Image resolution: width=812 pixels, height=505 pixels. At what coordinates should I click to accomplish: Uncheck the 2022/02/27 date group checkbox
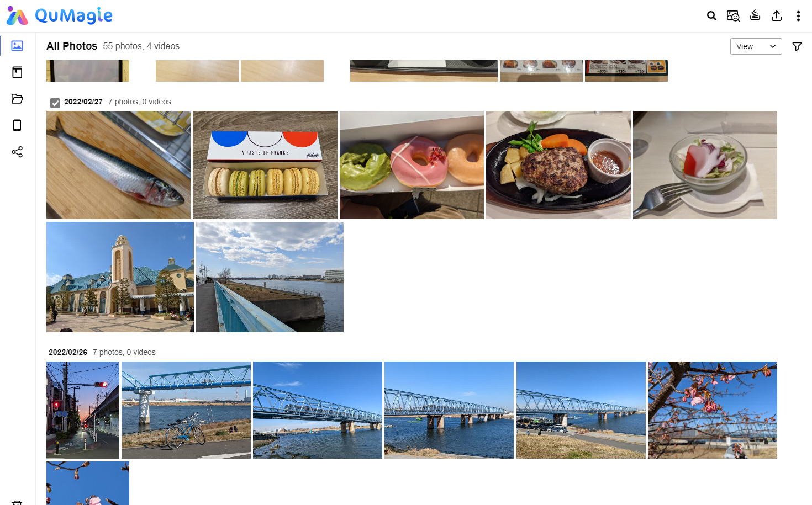(x=55, y=103)
